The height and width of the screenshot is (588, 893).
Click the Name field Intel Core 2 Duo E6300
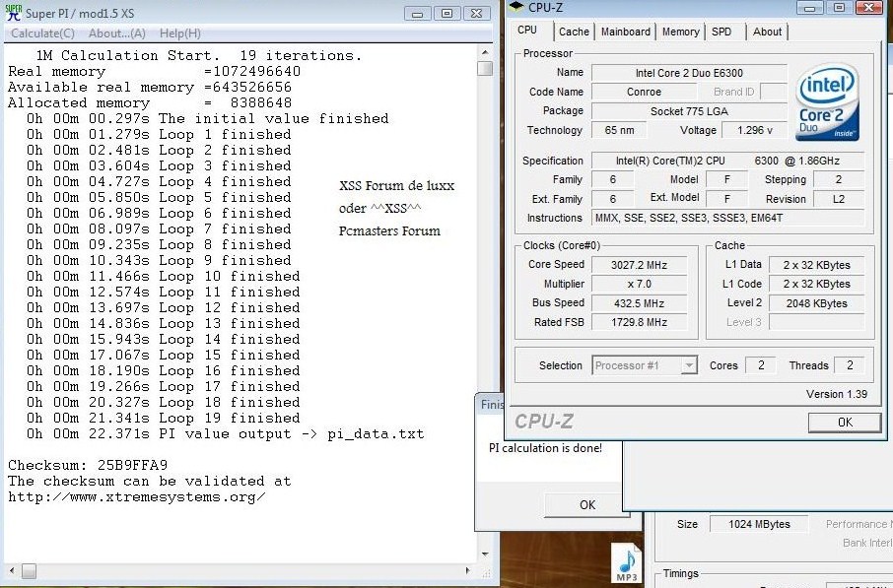tap(689, 73)
